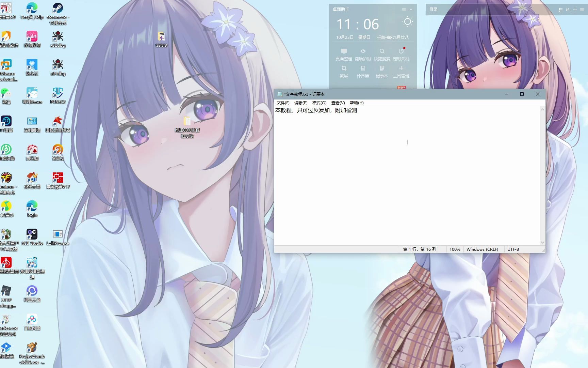Open the 文件(F) menu in Notepad
588x368 pixels.
point(283,103)
